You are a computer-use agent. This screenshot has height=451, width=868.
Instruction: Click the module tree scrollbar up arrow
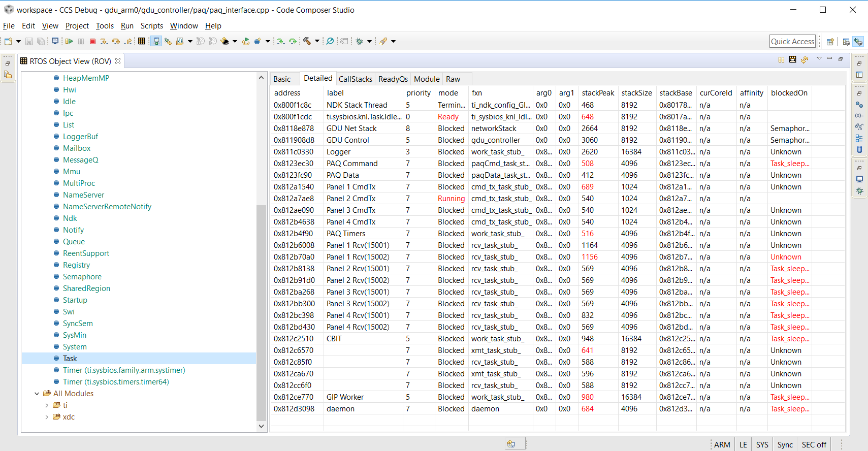261,78
